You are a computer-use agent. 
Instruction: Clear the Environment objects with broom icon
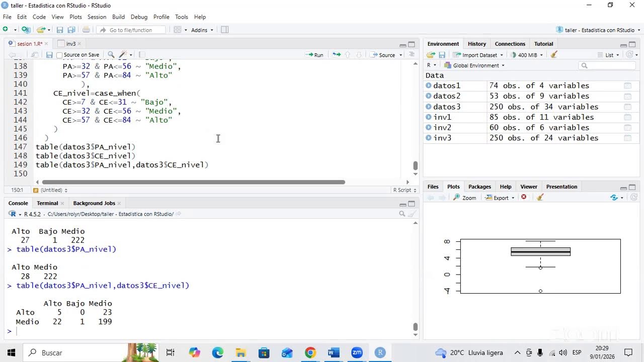(554, 55)
